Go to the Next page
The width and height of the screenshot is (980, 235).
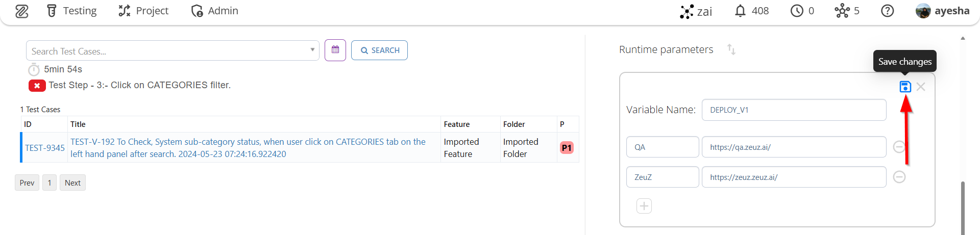coord(72,183)
